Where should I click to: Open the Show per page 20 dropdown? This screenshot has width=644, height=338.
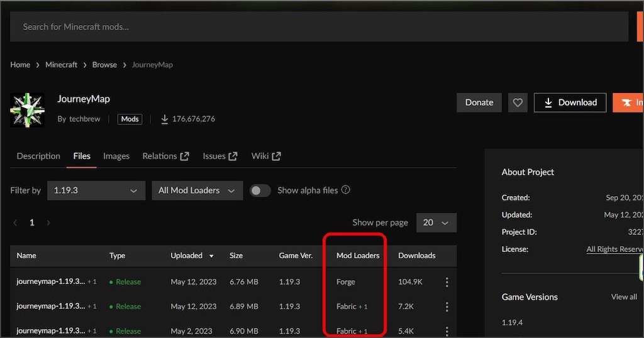[436, 223]
